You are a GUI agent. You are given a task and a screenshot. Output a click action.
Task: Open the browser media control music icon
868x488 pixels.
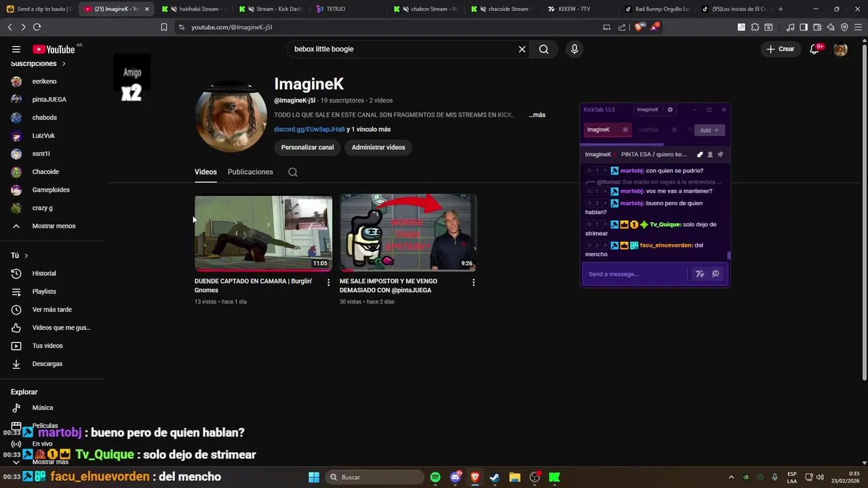[790, 27]
